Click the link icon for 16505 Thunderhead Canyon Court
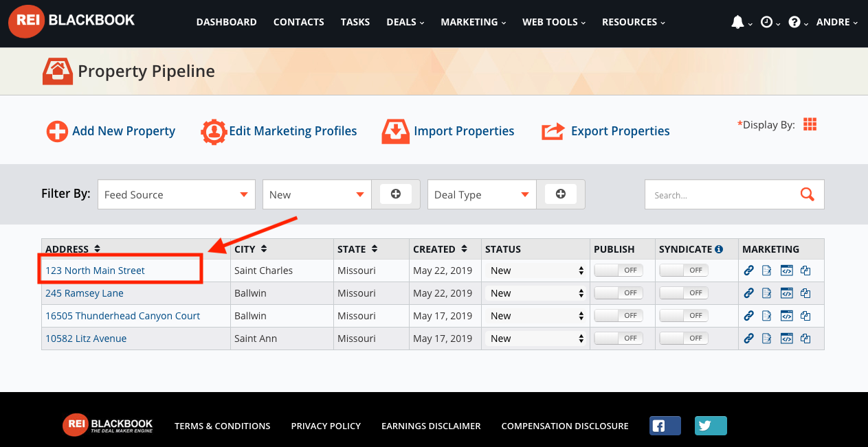 [x=749, y=316]
